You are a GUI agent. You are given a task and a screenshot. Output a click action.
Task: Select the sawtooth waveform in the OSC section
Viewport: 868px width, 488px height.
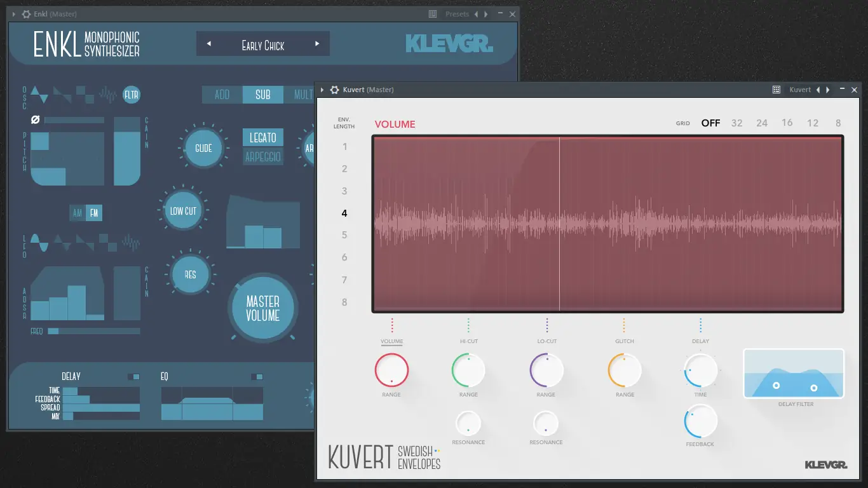(62, 94)
